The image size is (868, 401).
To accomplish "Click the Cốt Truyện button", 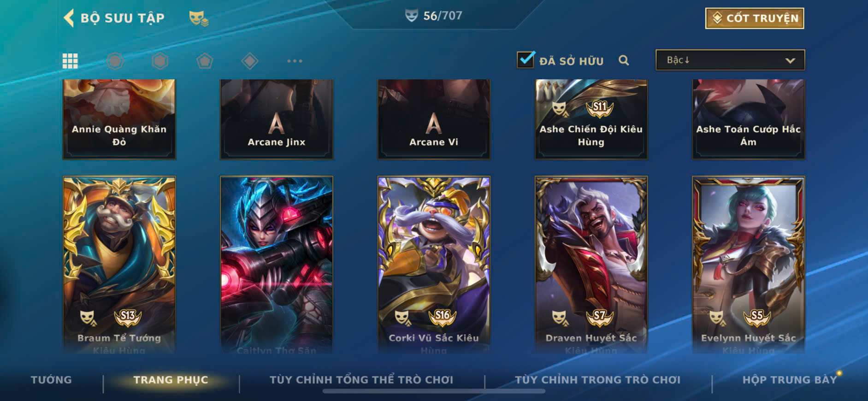I will pos(755,18).
